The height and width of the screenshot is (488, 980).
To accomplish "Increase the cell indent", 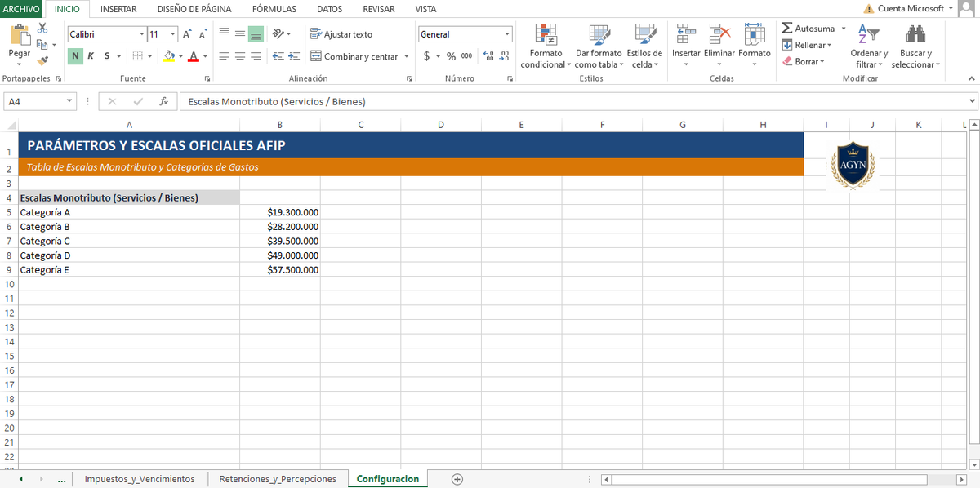I will point(294,56).
